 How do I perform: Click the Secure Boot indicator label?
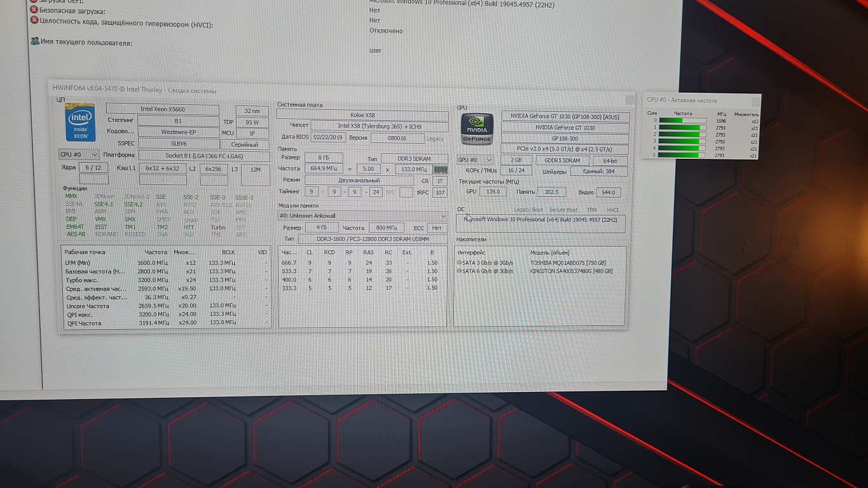pyautogui.click(x=563, y=210)
